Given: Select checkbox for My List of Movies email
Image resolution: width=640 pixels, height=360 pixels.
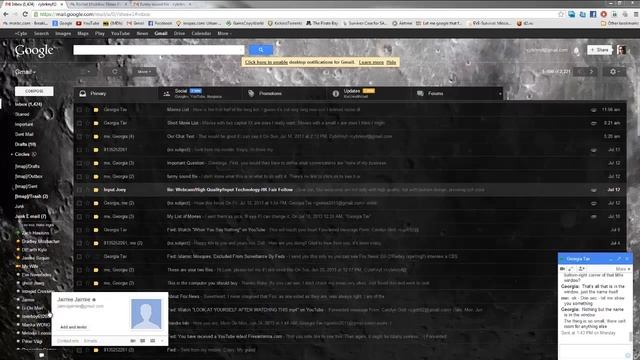Looking at the screenshot, I should 79,216.
